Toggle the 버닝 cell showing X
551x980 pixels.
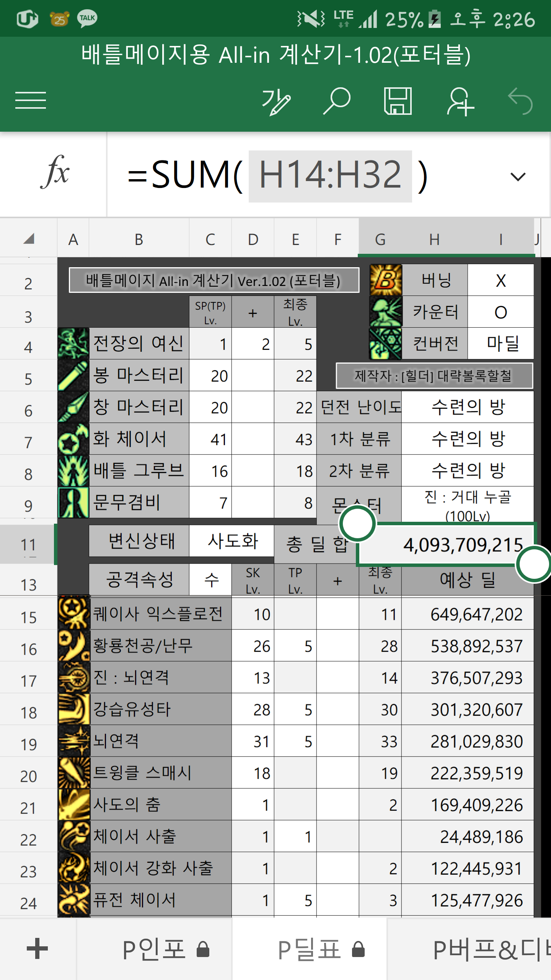pos(500,281)
